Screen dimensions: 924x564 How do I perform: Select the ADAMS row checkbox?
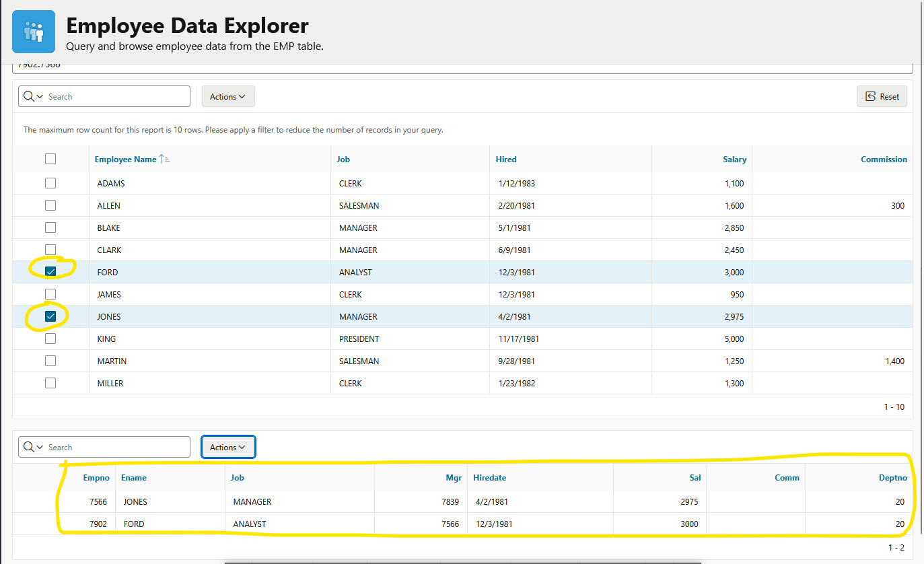click(x=50, y=183)
